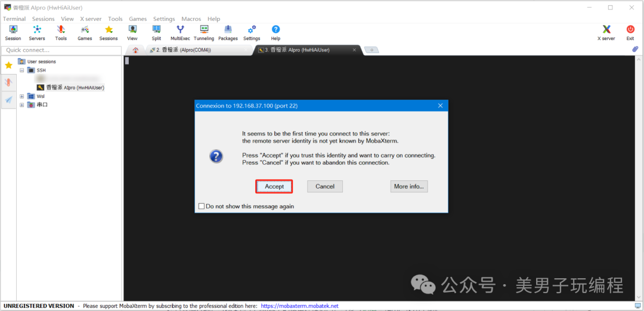The width and height of the screenshot is (644, 311).
Task: Click the red Exit power icon
Action: click(630, 32)
